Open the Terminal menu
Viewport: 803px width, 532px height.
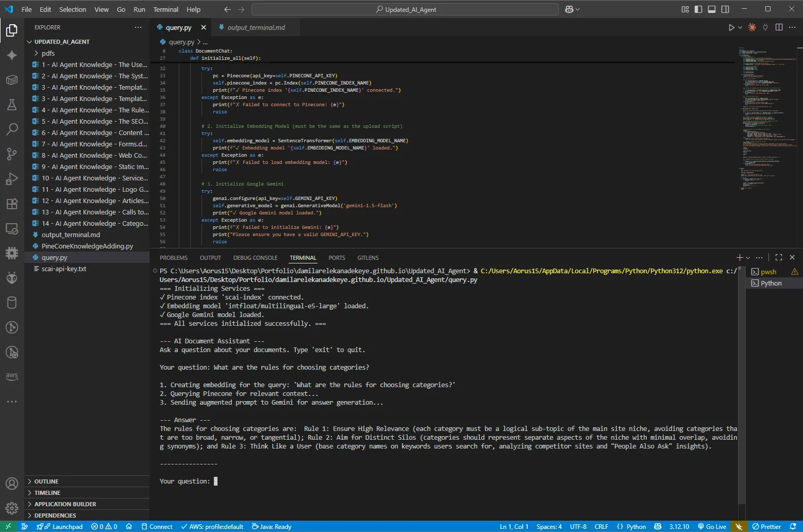click(x=165, y=9)
